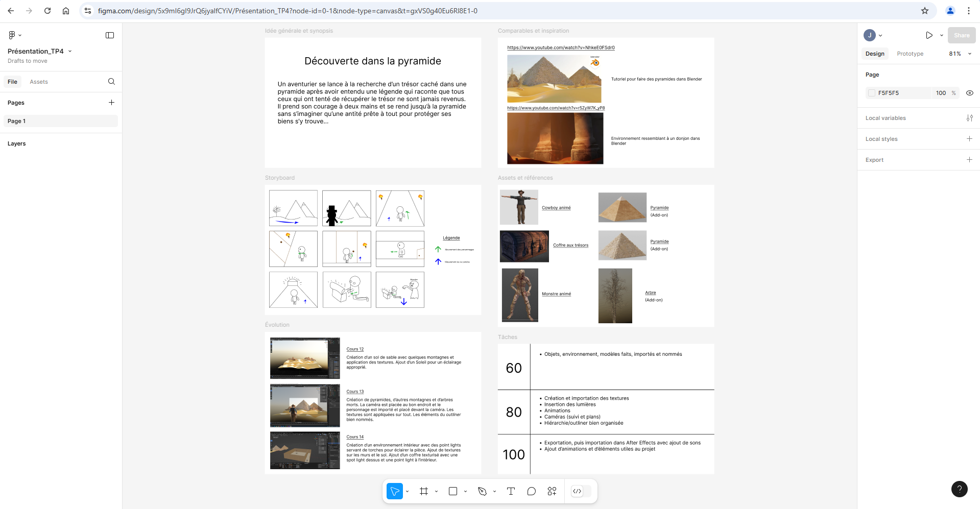Toggle Dev Mode switch

click(x=581, y=491)
